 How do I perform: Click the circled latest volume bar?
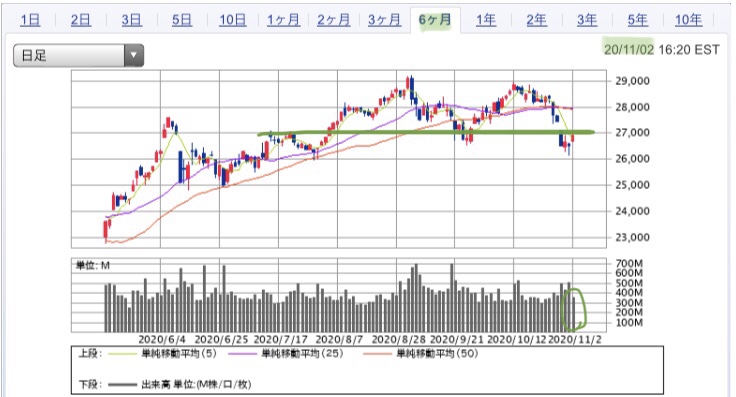click(574, 314)
